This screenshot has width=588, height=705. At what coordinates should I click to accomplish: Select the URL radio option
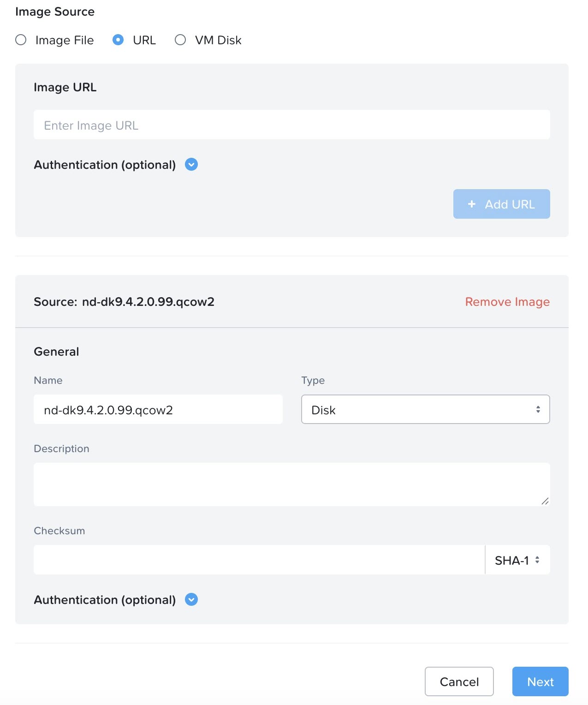pyautogui.click(x=118, y=40)
